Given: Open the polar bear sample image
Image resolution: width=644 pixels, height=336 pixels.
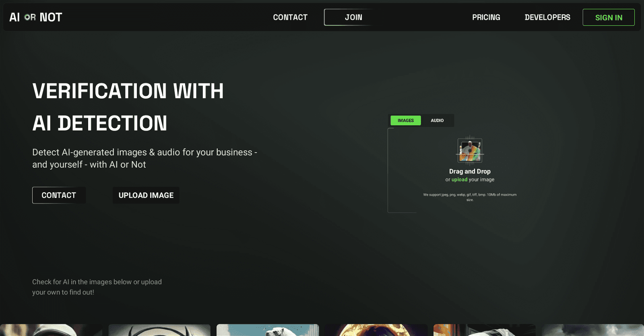Looking at the screenshot, I should tap(268, 330).
